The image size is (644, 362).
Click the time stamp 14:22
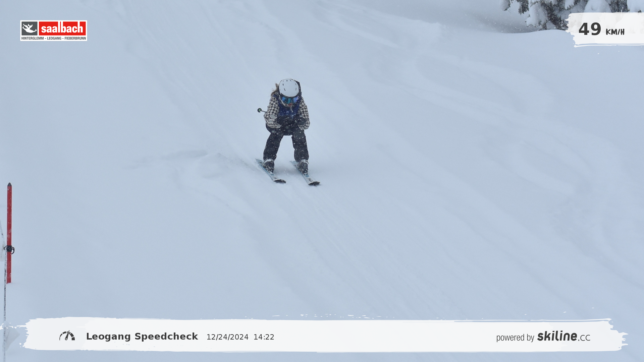click(x=264, y=337)
